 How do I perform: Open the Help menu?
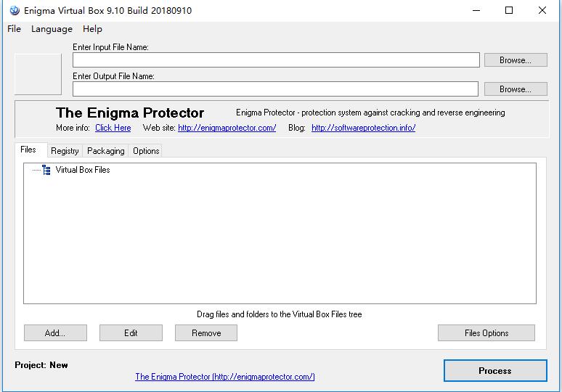pos(92,29)
